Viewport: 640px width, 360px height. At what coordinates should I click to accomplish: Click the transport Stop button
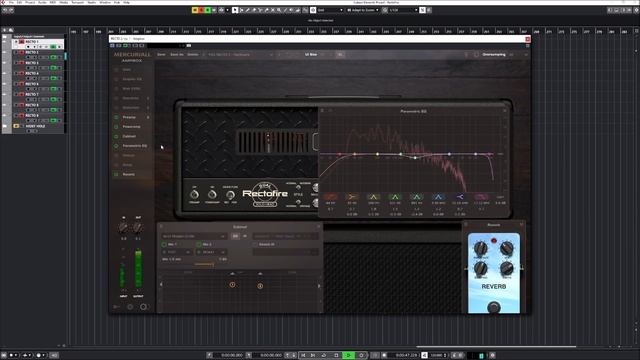coord(336,355)
